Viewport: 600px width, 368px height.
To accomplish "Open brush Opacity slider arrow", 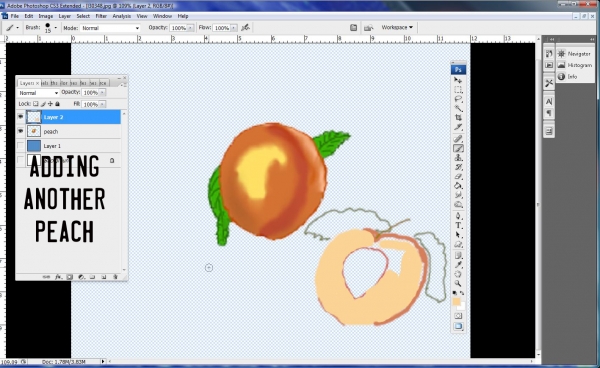I will click(191, 28).
